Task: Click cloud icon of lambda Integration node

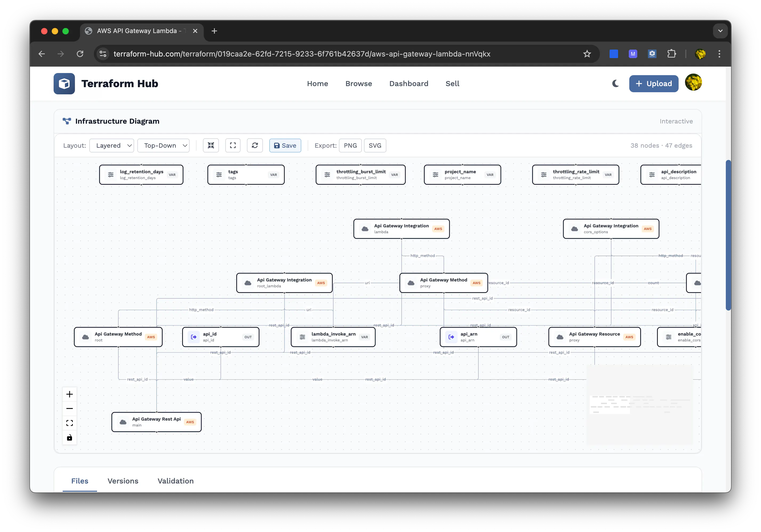Action: tap(365, 229)
